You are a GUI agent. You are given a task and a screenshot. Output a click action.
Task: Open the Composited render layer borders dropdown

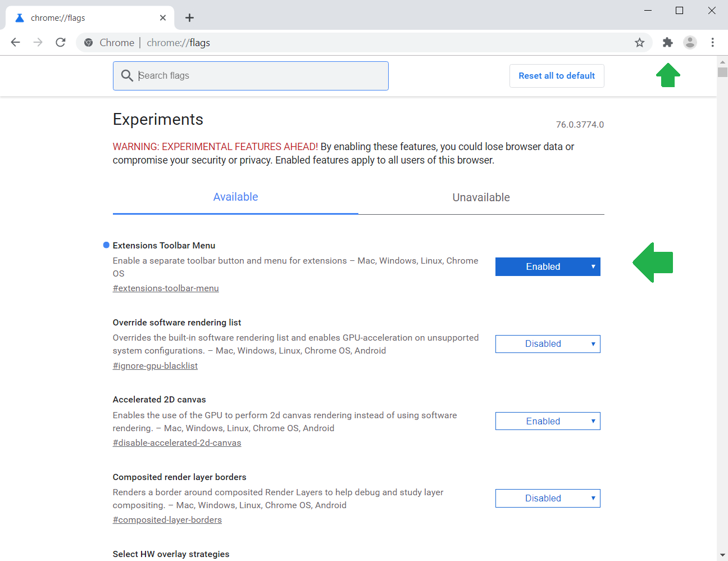click(x=547, y=498)
